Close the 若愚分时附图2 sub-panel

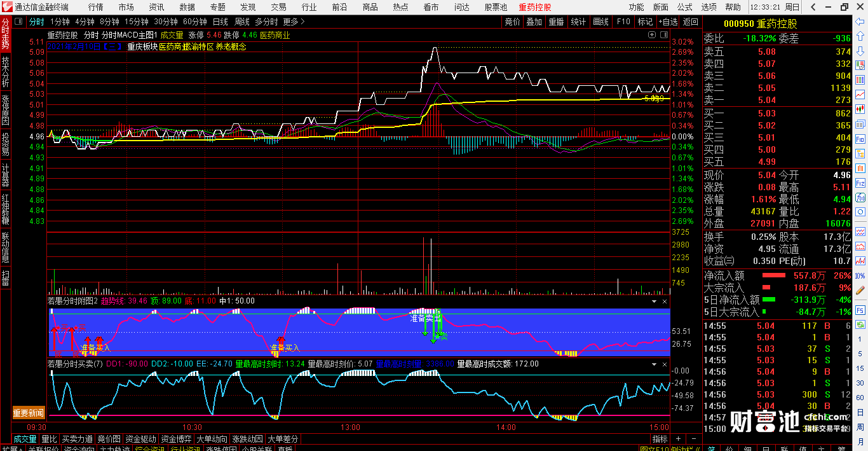665,301
